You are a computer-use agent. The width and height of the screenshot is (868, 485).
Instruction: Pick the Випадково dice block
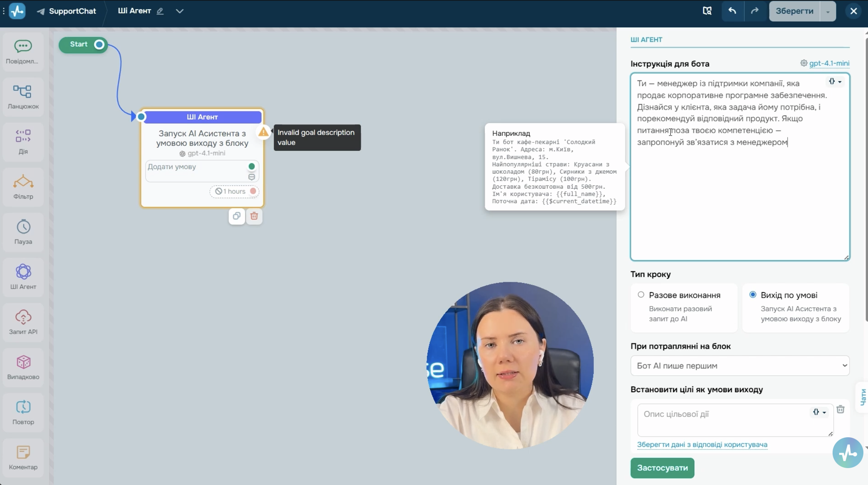[x=23, y=367]
